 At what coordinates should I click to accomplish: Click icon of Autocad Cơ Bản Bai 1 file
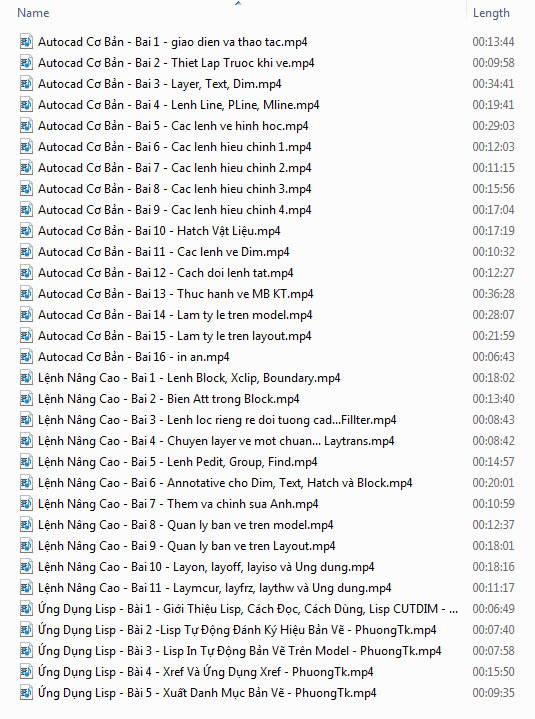26,42
